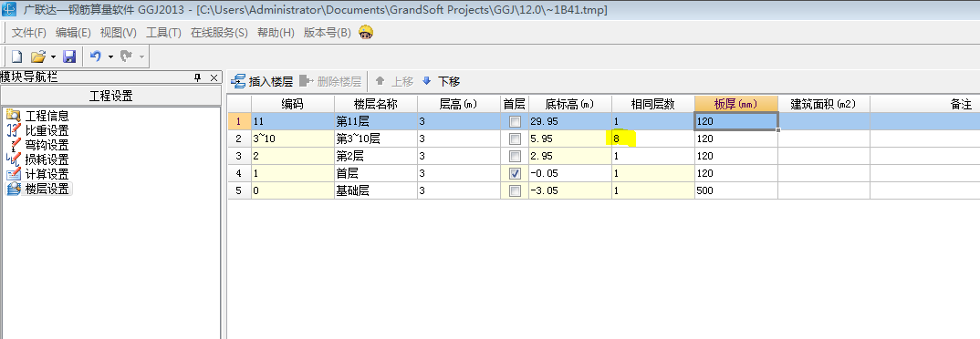Click the 底标高 value 5.95 cell

[x=569, y=139]
